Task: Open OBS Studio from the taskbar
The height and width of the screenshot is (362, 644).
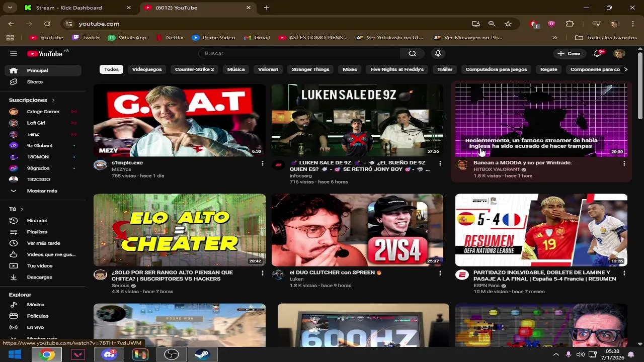Action: [x=172, y=354]
